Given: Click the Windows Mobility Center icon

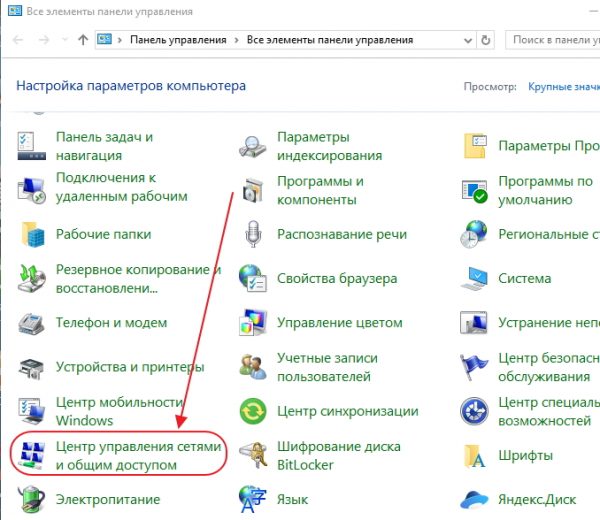Looking at the screenshot, I should pos(31,411).
